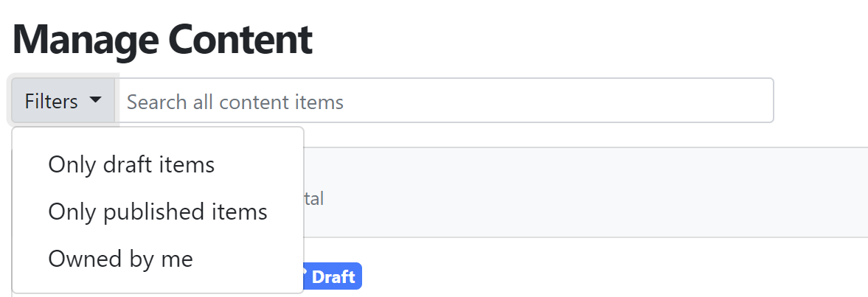Focus the "Search all content items" field

tap(444, 100)
